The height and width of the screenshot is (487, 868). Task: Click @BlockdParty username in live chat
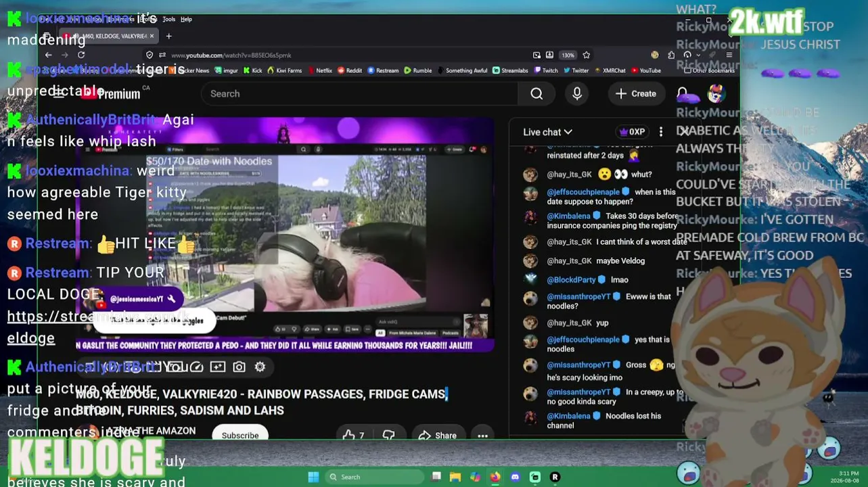(571, 279)
